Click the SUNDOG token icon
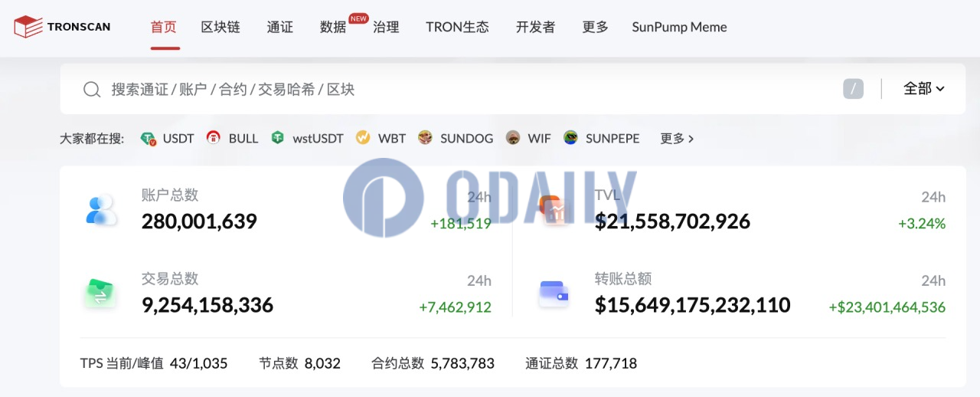 426,138
